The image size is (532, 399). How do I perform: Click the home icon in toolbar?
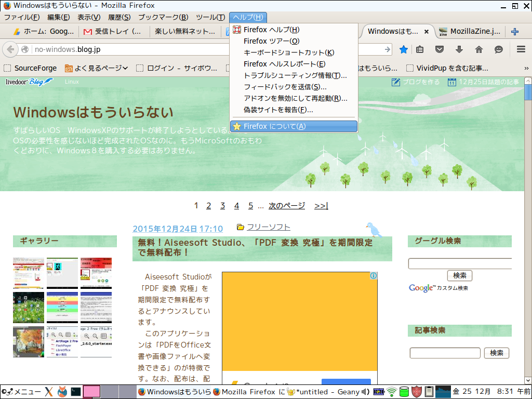478,49
